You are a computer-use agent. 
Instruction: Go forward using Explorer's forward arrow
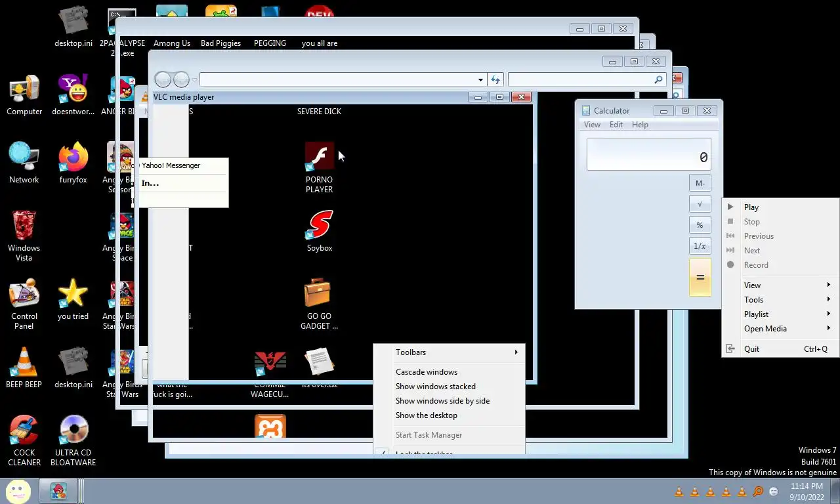(181, 79)
